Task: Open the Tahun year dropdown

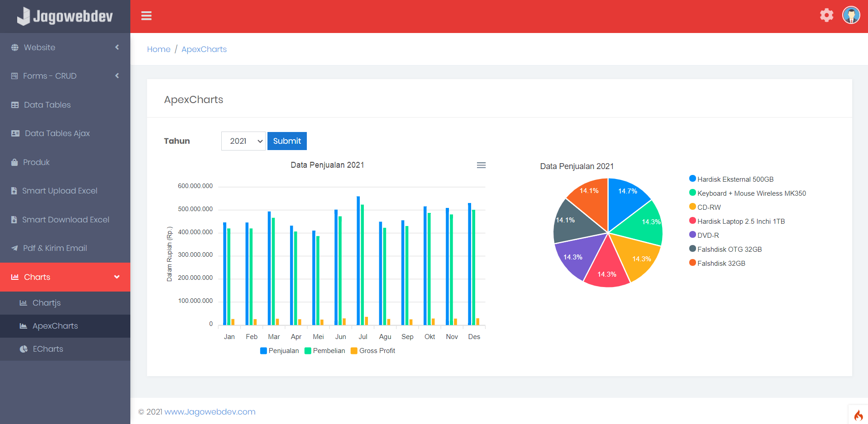Action: (243, 141)
